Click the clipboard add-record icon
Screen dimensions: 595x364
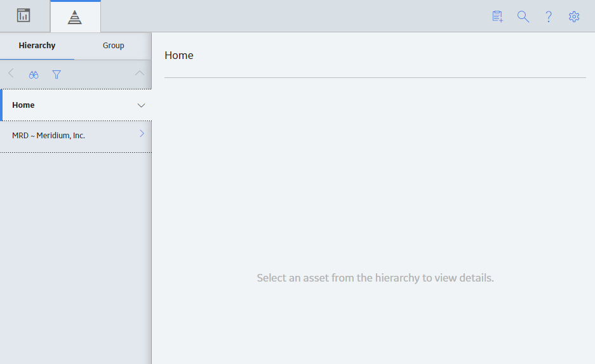(497, 16)
